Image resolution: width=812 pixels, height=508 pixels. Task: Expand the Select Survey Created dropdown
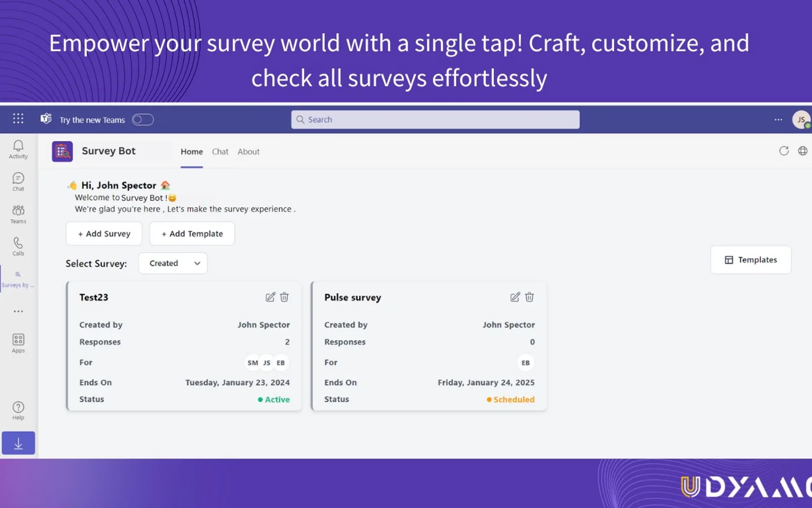(x=173, y=263)
